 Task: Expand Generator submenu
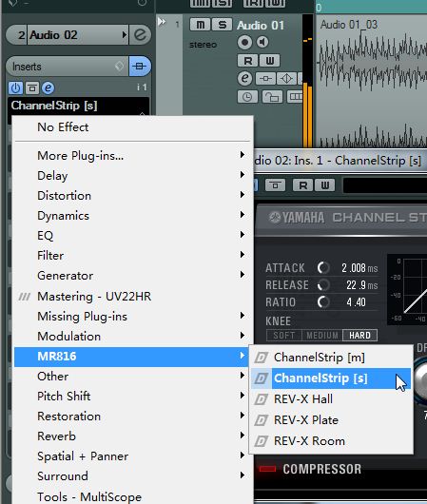(132, 276)
